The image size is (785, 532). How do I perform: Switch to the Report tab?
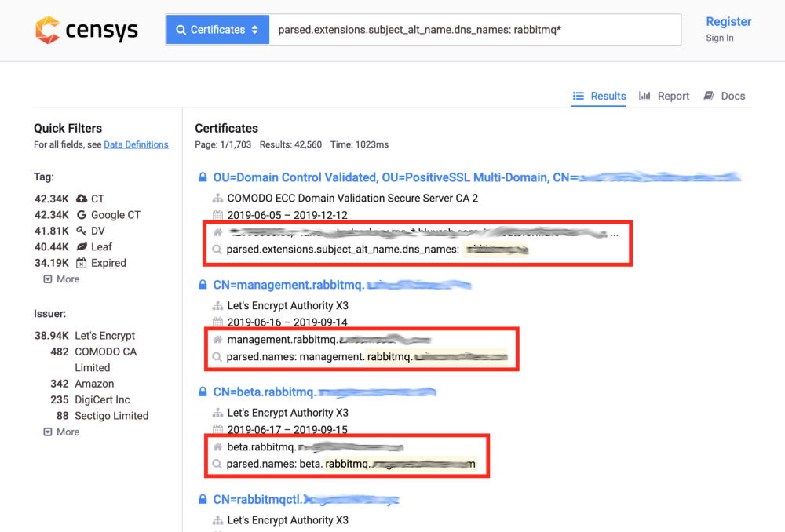664,96
